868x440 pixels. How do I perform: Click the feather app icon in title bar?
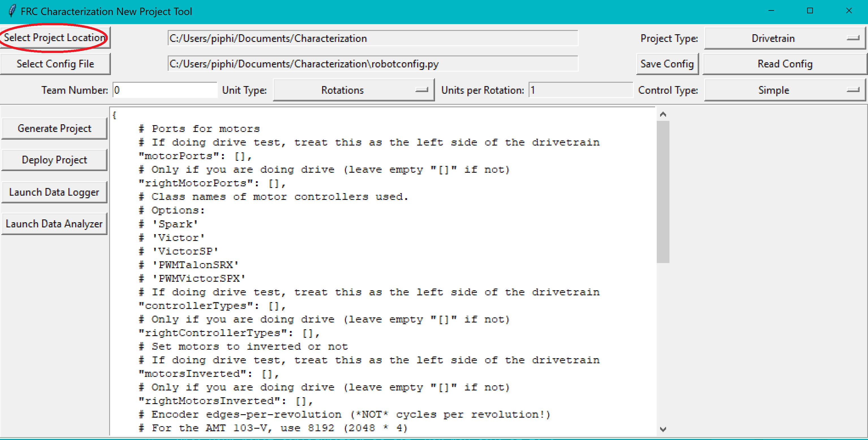coord(12,11)
